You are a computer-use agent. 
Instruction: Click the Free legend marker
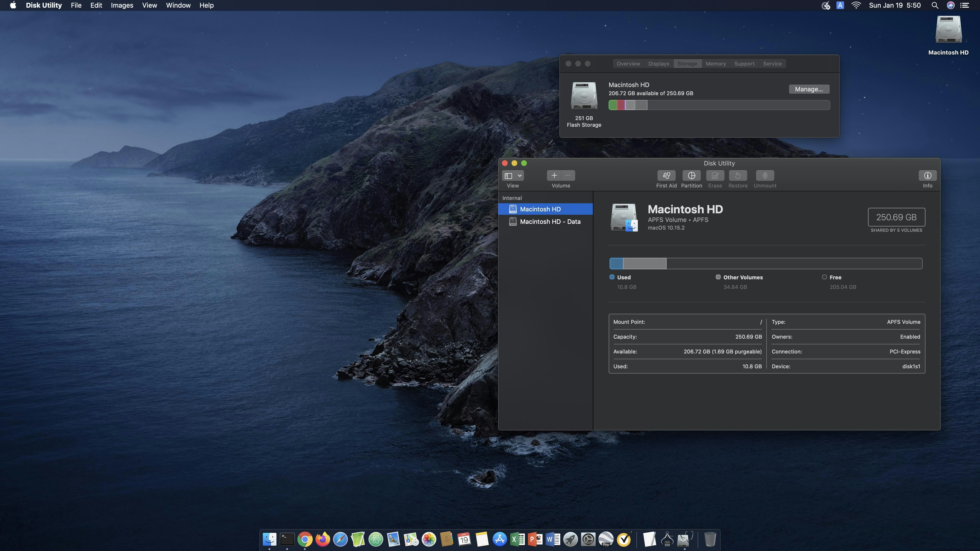824,277
